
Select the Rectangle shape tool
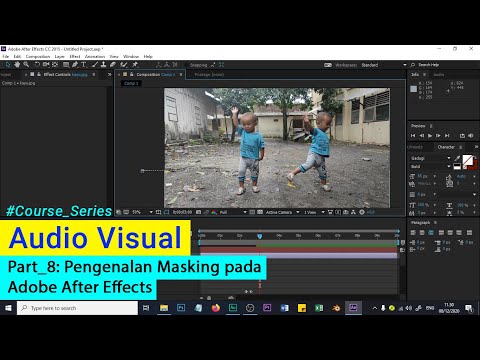(x=66, y=65)
